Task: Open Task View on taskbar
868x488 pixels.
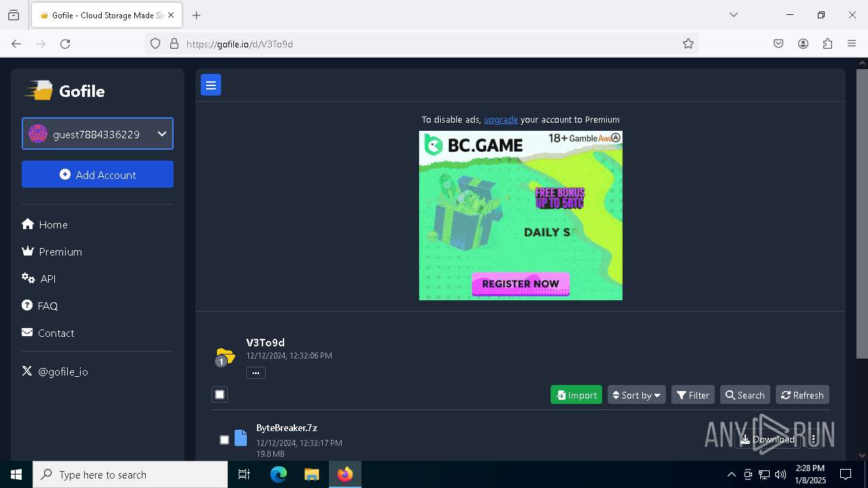Action: point(244,474)
